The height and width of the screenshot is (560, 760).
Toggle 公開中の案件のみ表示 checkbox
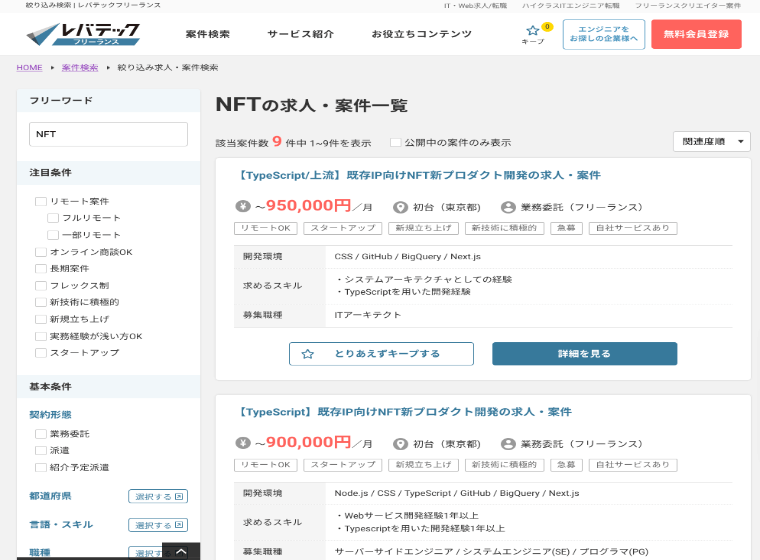click(396, 143)
